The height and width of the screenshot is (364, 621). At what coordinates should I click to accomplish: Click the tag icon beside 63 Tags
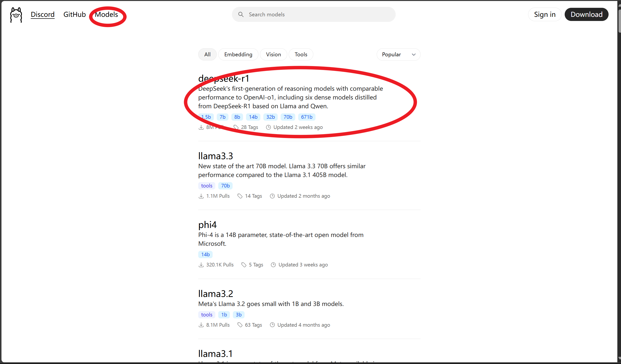pos(240,325)
